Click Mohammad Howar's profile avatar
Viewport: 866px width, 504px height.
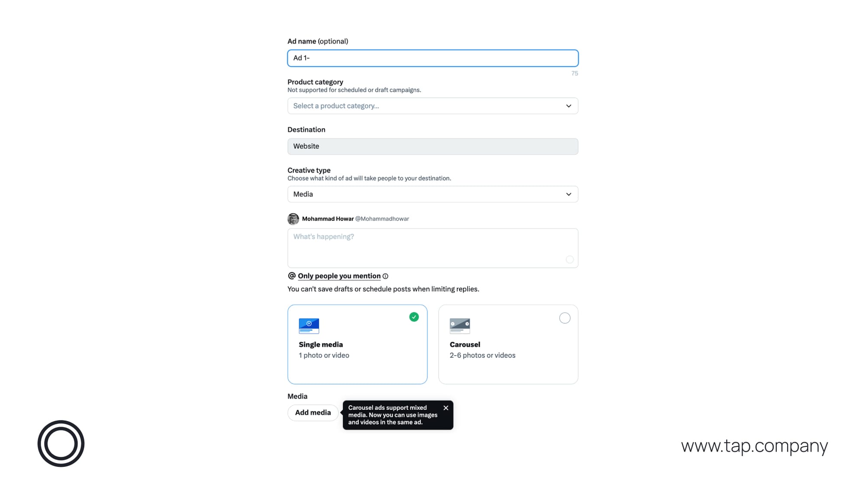pyautogui.click(x=293, y=219)
